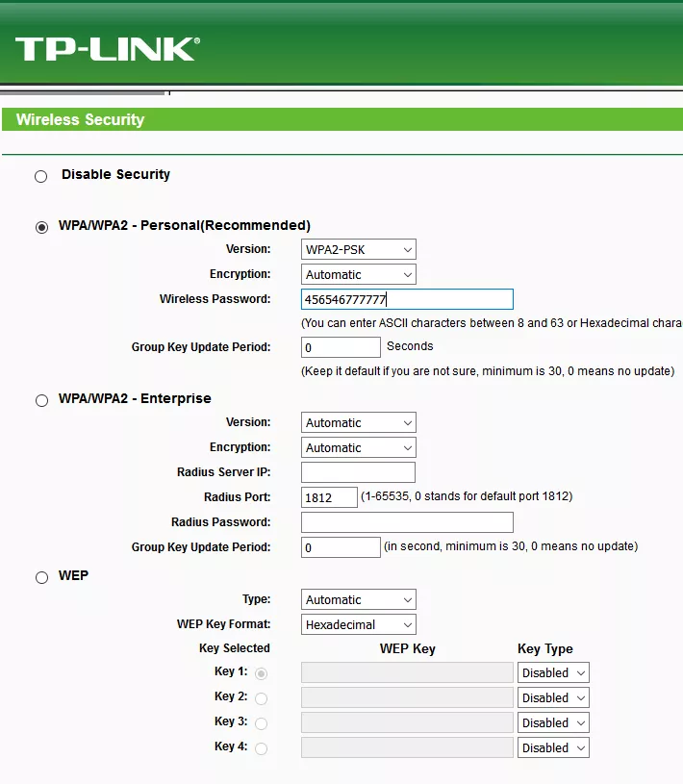Click the Radius Password field
The image size is (683, 784).
407,522
